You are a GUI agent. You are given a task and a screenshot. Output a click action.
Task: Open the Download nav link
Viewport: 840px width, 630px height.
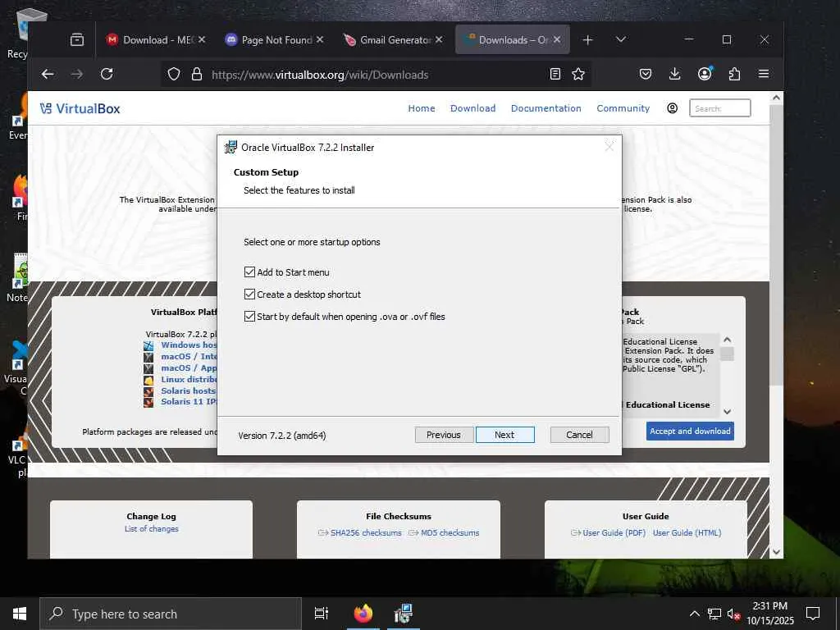pyautogui.click(x=473, y=108)
